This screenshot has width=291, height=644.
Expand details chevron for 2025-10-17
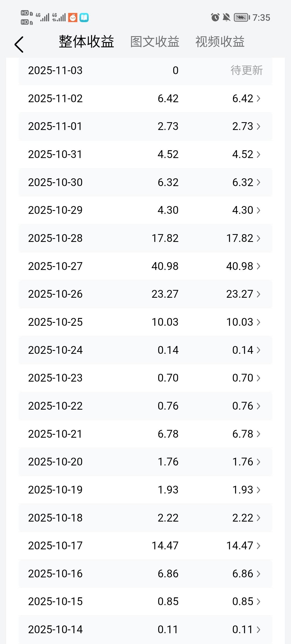click(x=258, y=546)
